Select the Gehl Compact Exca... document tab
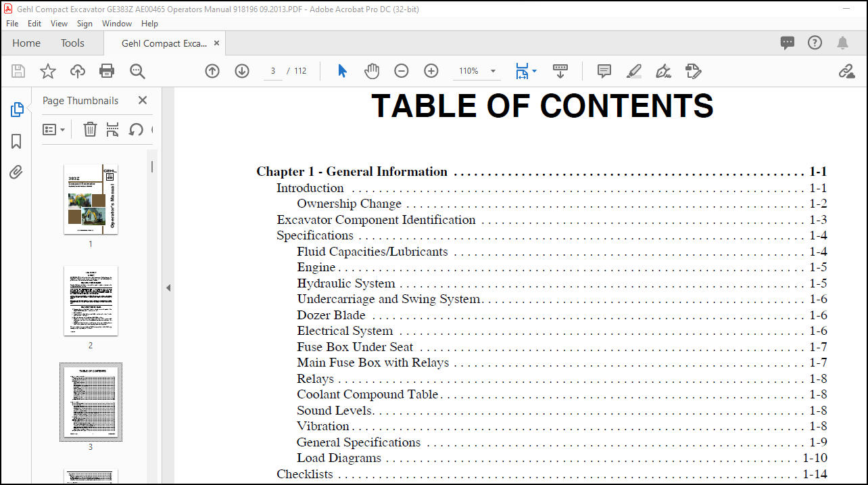868x485 pixels. tap(164, 43)
